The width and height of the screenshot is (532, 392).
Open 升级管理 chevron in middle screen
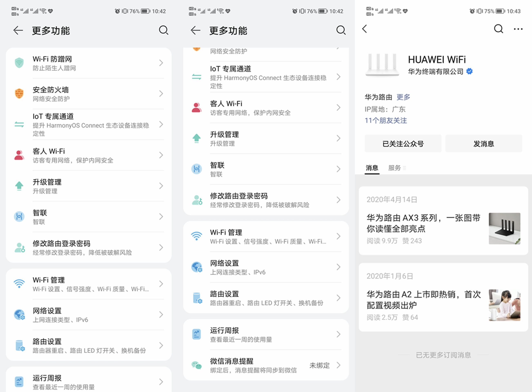click(x=339, y=138)
